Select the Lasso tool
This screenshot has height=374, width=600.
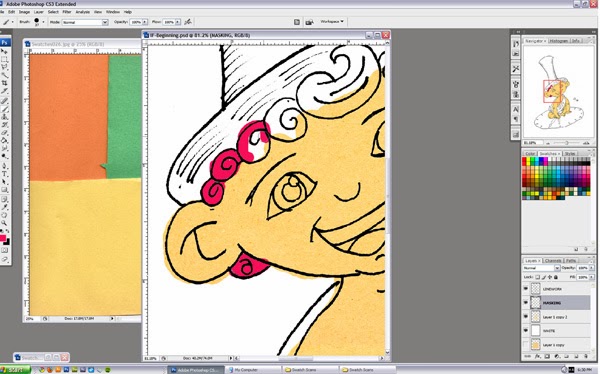tap(5, 67)
